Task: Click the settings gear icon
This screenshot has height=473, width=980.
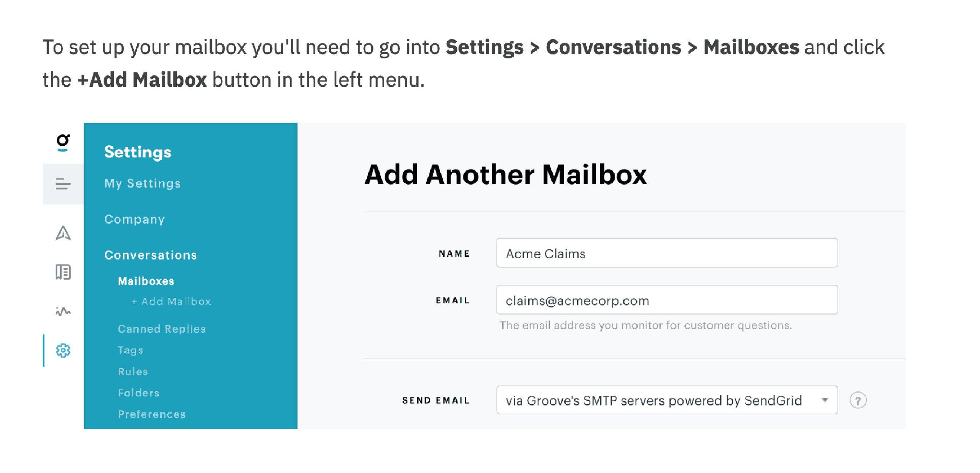Action: point(63,350)
